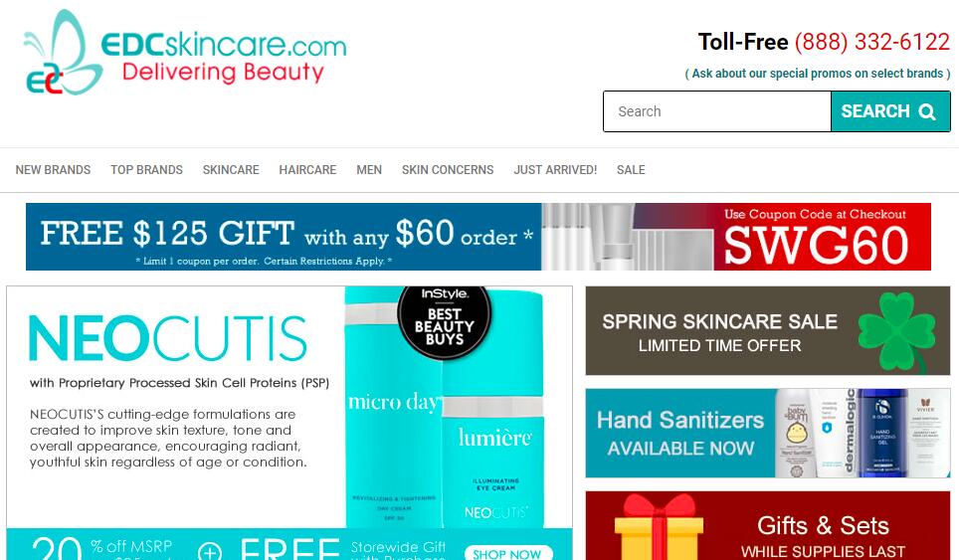Open the HAIRCARE navigation menu
Image resolution: width=959 pixels, height=560 pixels.
coord(307,170)
